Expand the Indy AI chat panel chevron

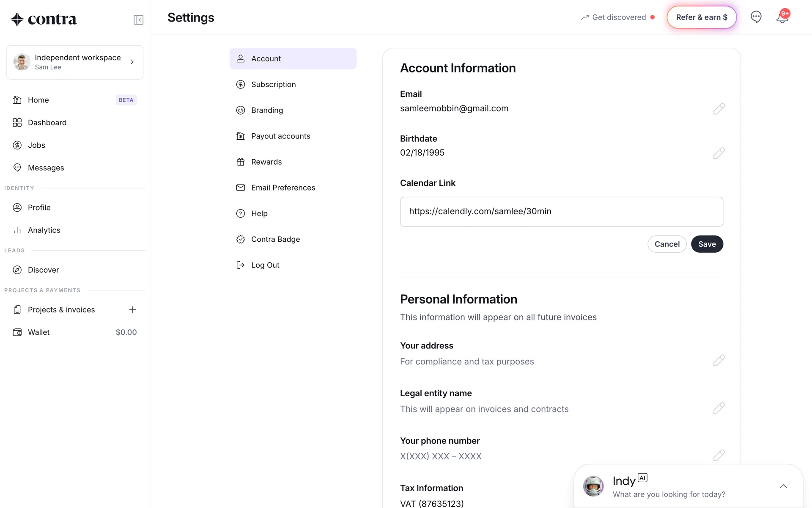coord(783,486)
